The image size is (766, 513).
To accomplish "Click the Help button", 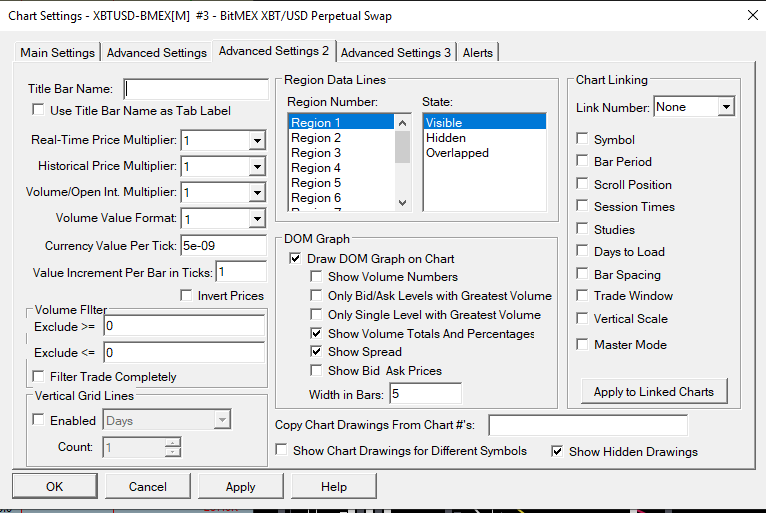I will (334, 486).
